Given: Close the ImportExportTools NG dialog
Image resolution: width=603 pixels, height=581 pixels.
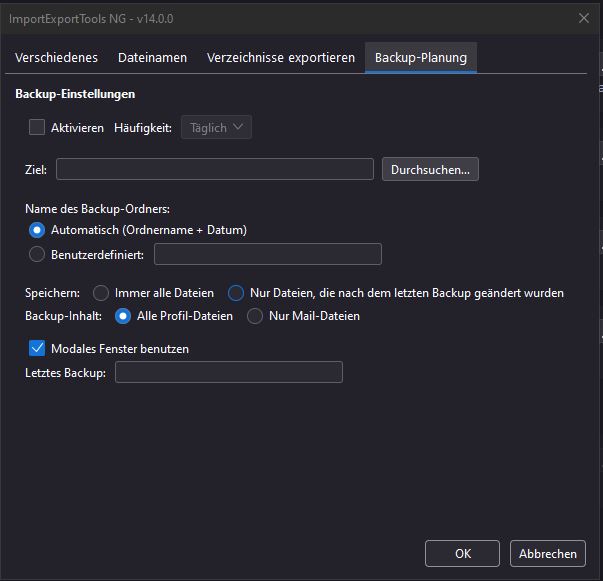Looking at the screenshot, I should click(583, 18).
